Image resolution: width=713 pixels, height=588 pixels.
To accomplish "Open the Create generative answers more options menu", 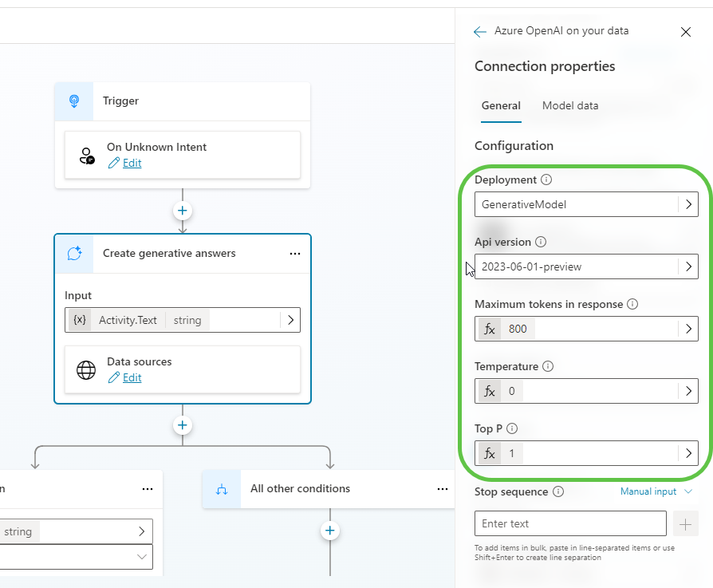I will (295, 254).
